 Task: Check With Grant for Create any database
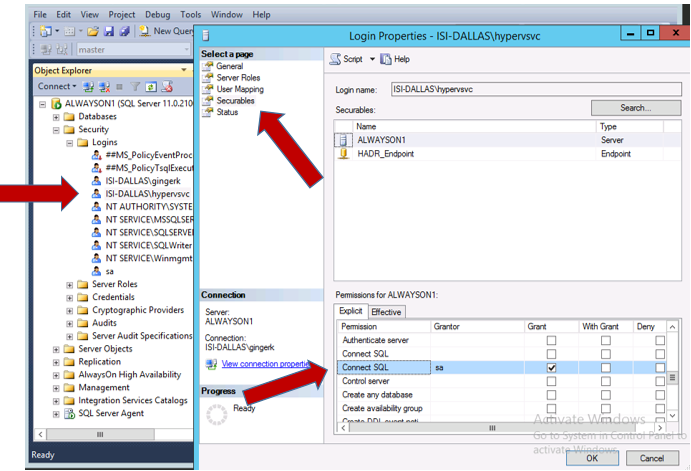[x=606, y=395]
